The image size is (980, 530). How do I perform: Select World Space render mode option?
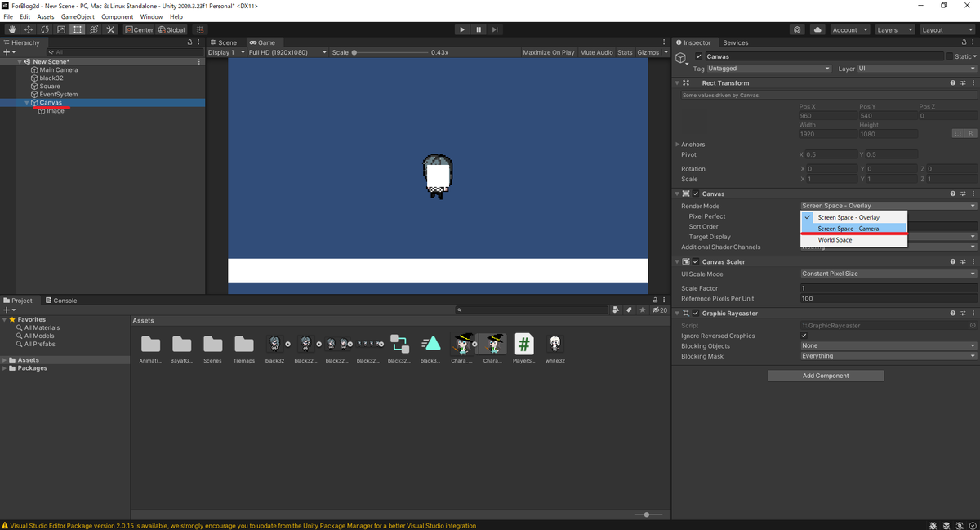(x=853, y=240)
